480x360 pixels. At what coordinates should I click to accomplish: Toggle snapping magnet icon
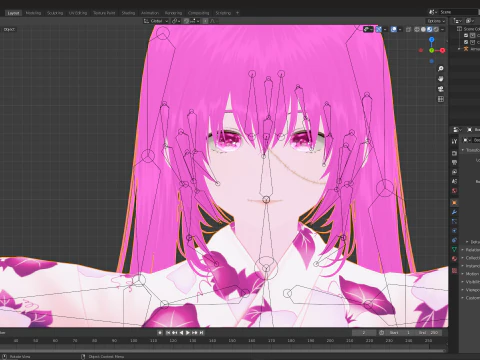coord(186,21)
